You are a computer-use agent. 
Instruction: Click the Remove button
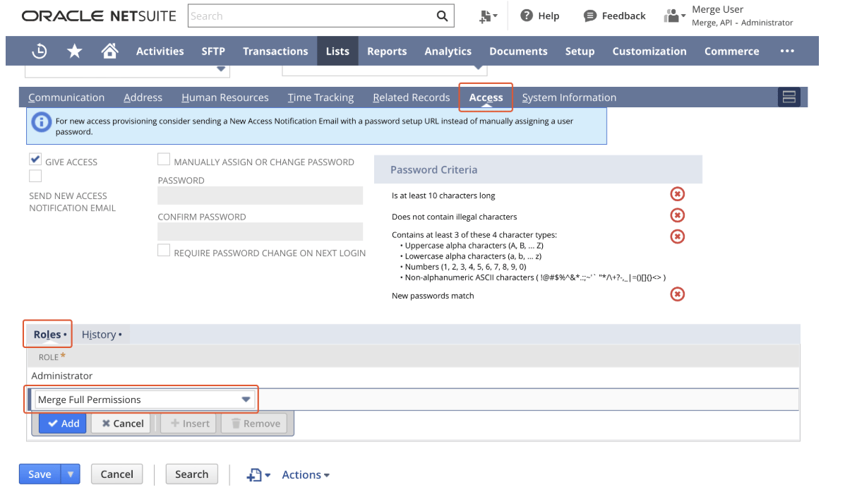(254, 424)
